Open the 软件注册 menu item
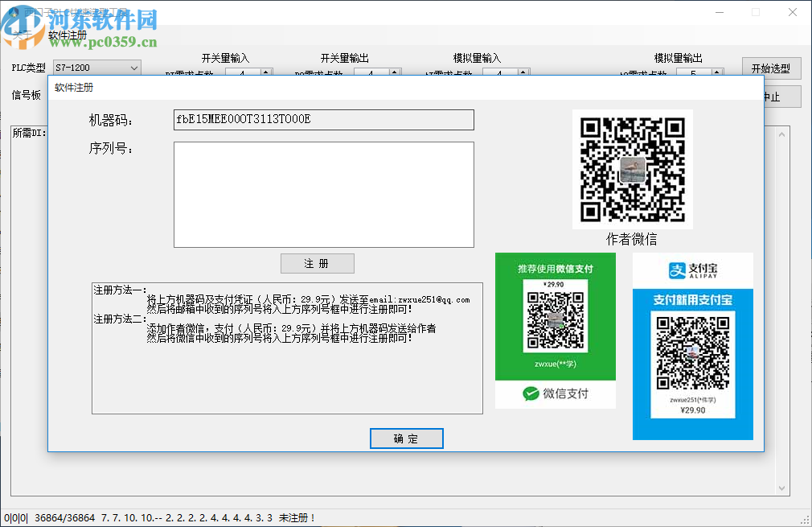Screen dimensions: 812x527 pyautogui.click(x=68, y=35)
